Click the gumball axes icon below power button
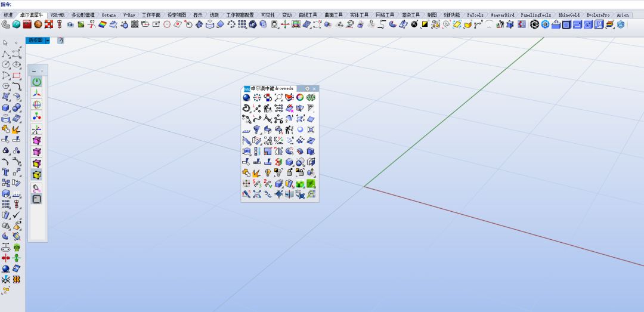644x312 pixels. [x=37, y=93]
